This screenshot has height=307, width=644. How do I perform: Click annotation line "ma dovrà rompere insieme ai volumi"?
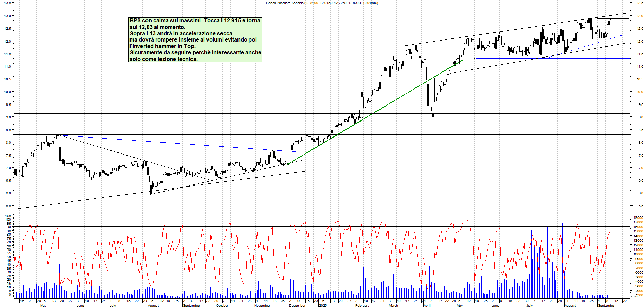coord(176,40)
